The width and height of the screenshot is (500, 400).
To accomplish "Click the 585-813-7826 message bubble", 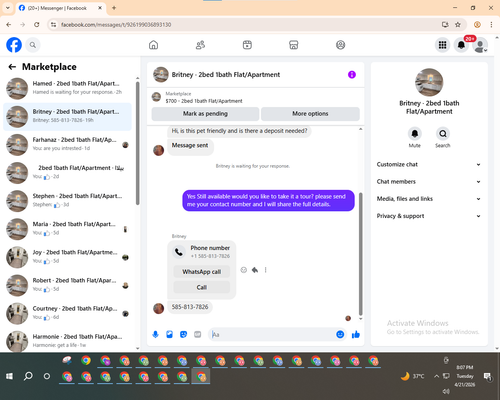I will click(190, 307).
